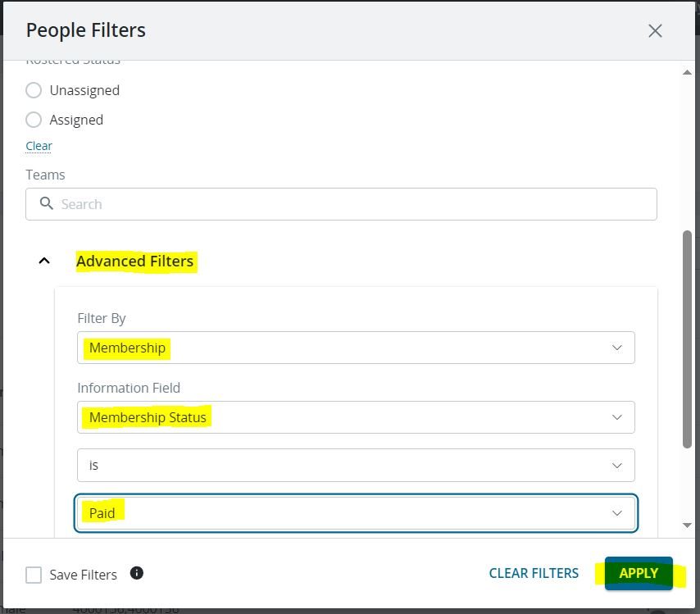Click the chevron arrow in the Paid dropdown
The image size is (700, 614).
click(616, 513)
